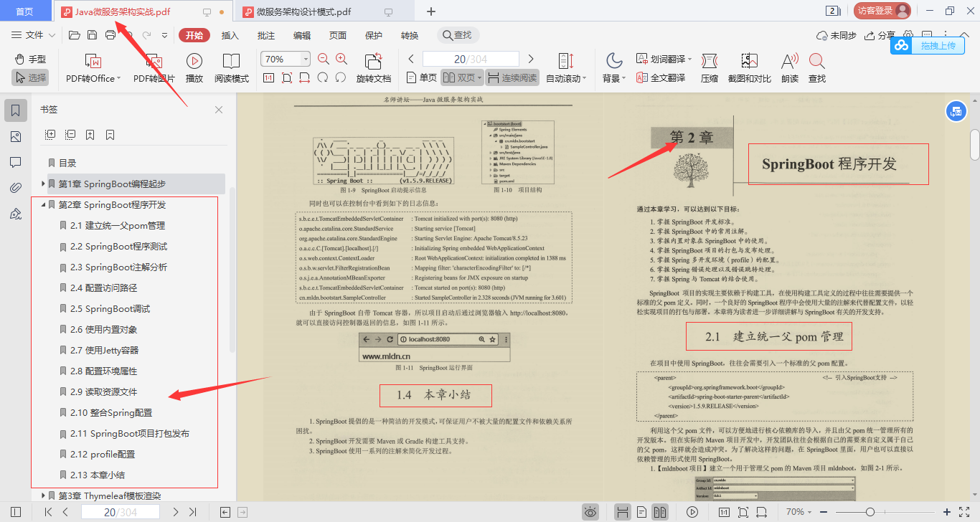980x522 pixels.
Task: Toggle 连续阅读 continuous reading
Action: click(512, 77)
